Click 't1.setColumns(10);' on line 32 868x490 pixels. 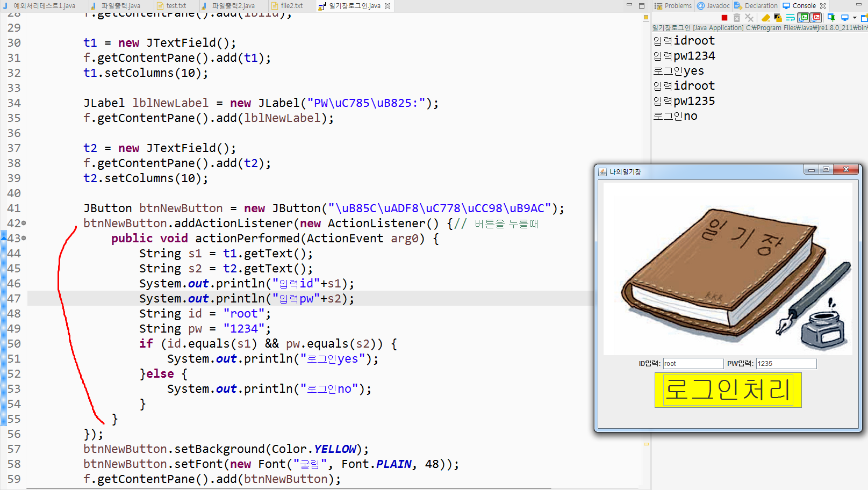point(146,73)
